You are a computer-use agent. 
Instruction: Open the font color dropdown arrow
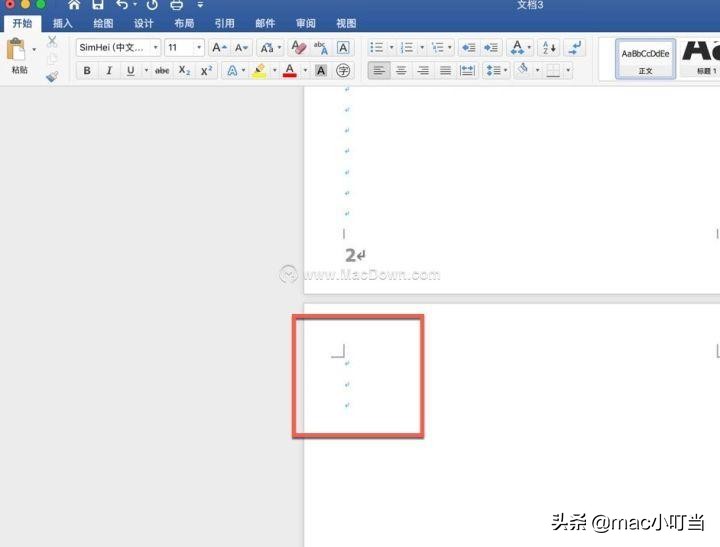click(305, 70)
